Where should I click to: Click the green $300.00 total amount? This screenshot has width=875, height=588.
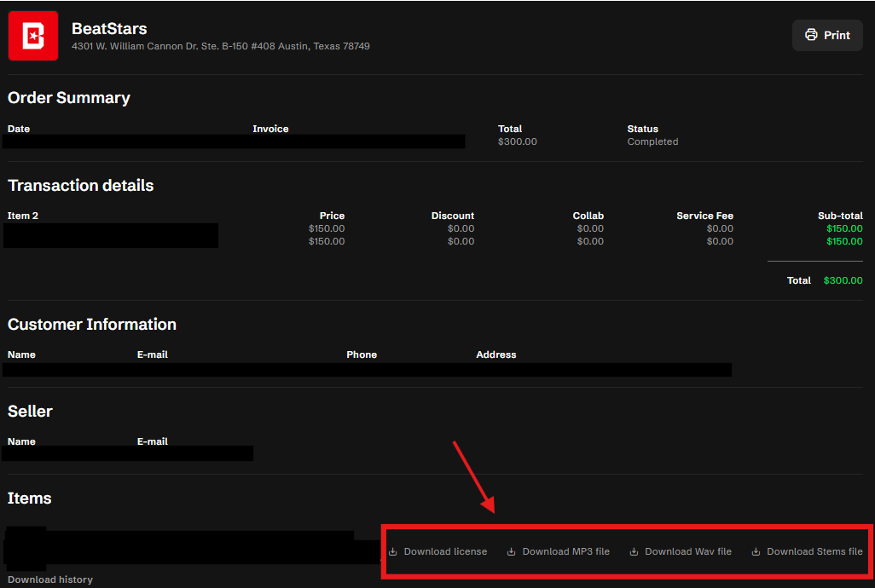click(843, 280)
